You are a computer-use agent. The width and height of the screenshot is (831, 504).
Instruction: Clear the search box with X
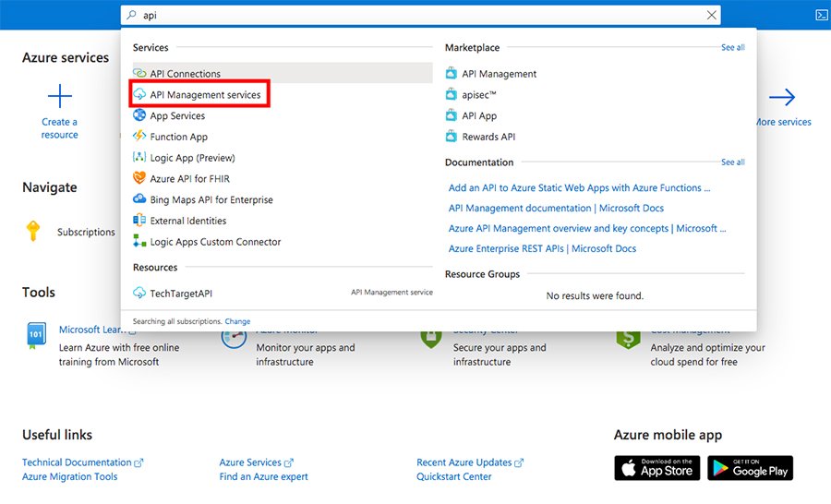[710, 16]
